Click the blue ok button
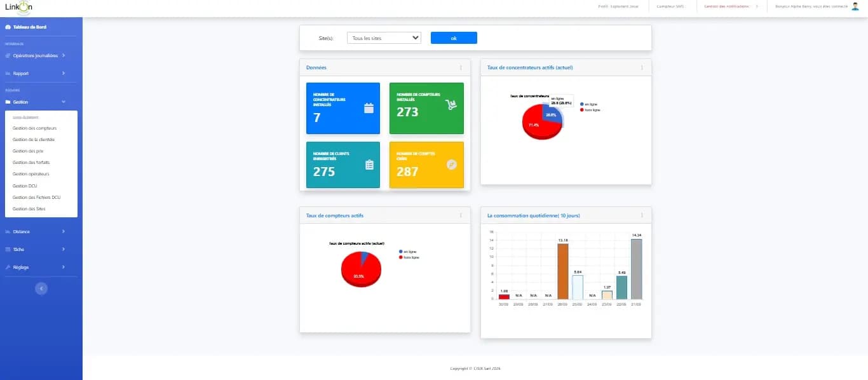868x380 pixels. point(454,38)
